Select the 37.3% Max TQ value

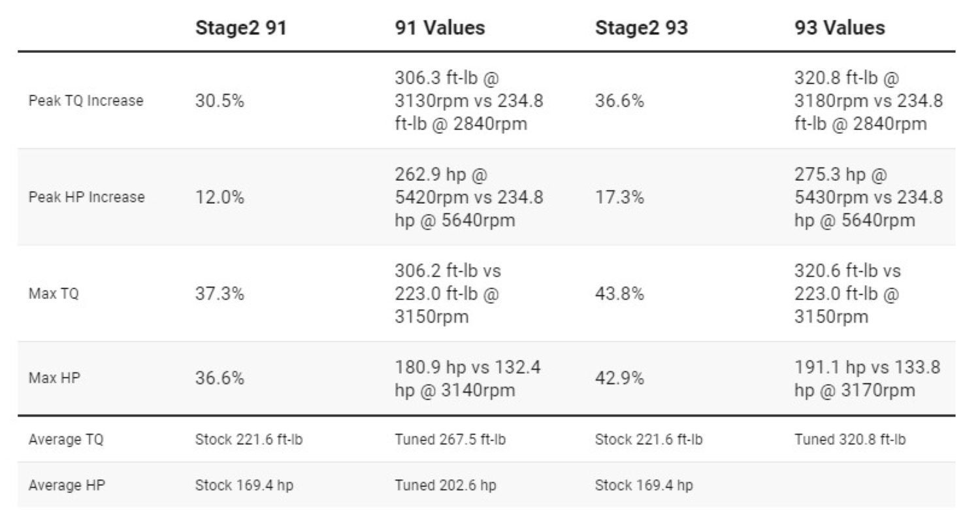pyautogui.click(x=220, y=294)
